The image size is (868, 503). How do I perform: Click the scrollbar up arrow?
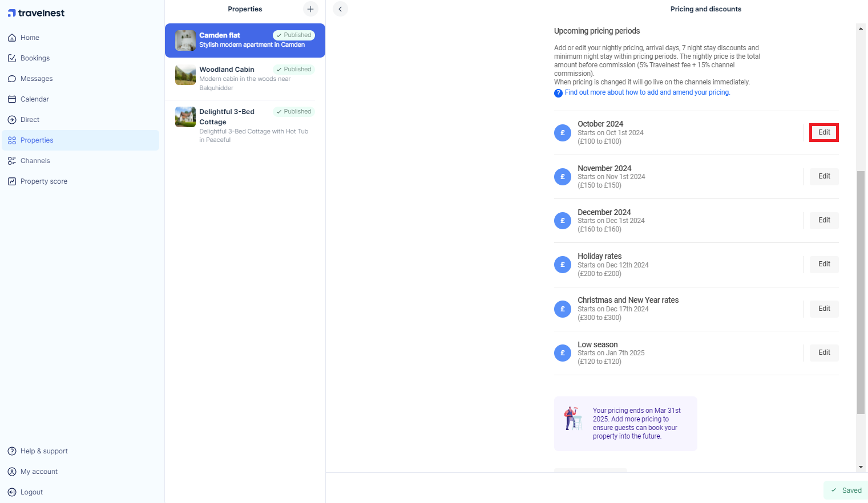(x=861, y=27)
